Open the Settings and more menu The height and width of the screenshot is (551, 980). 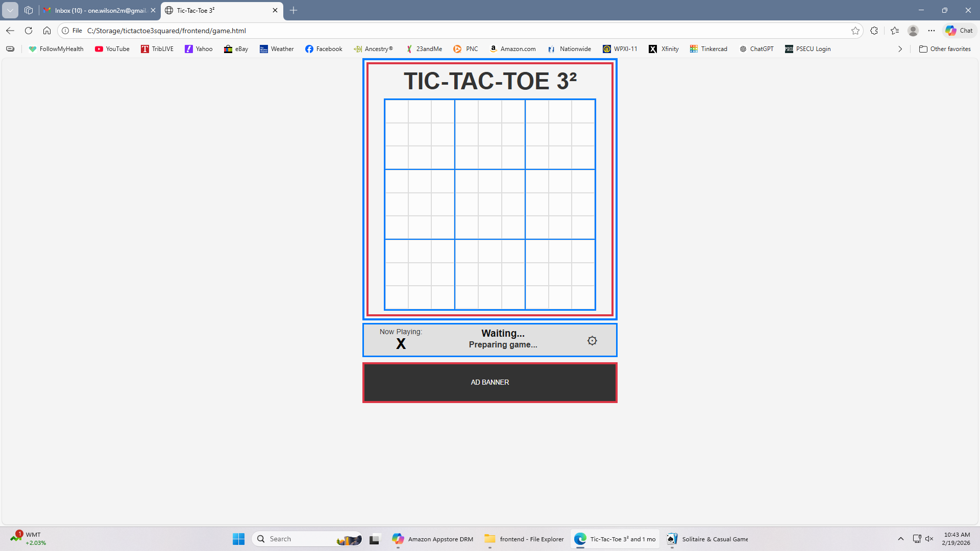click(x=932, y=31)
